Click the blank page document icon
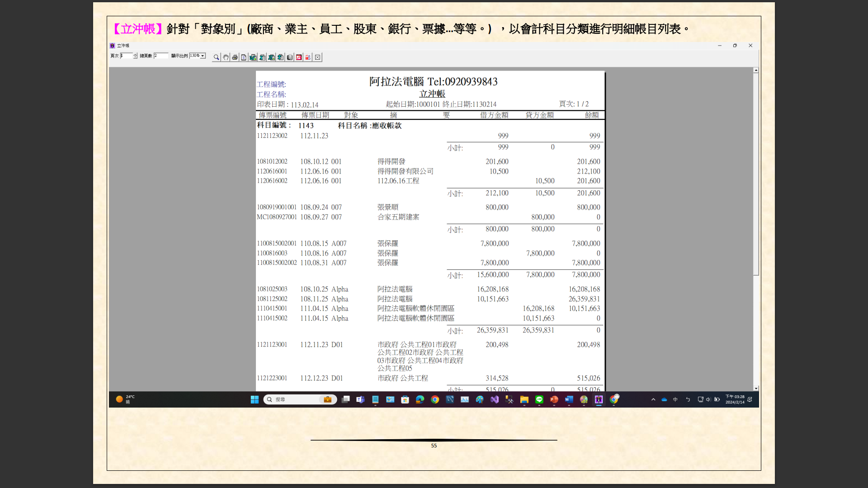This screenshot has width=868, height=488. (x=244, y=57)
